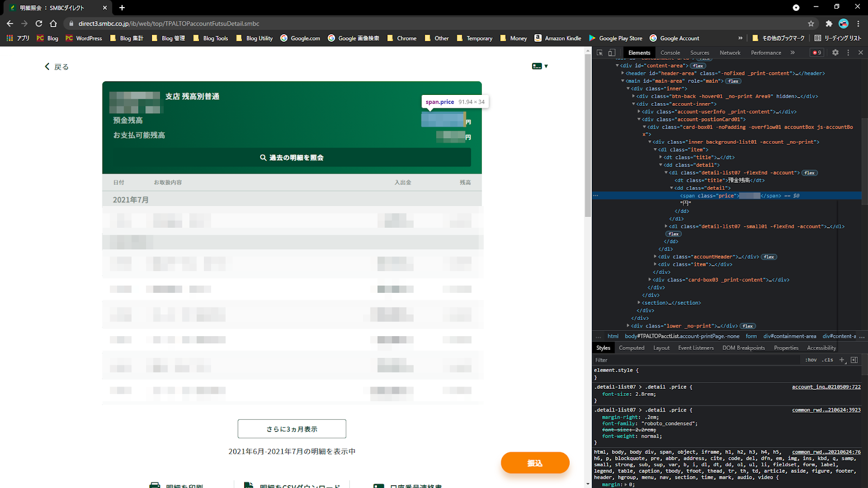Click html in the DOM breadcrumb

pos(613,336)
